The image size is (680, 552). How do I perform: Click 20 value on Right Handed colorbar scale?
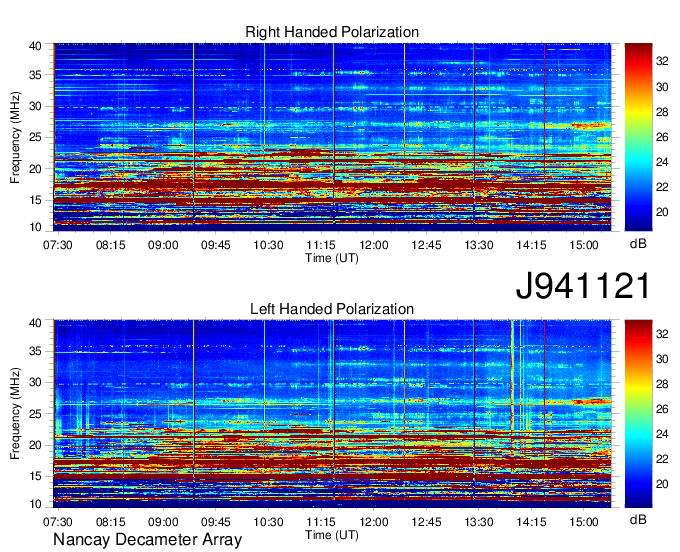[x=662, y=212]
